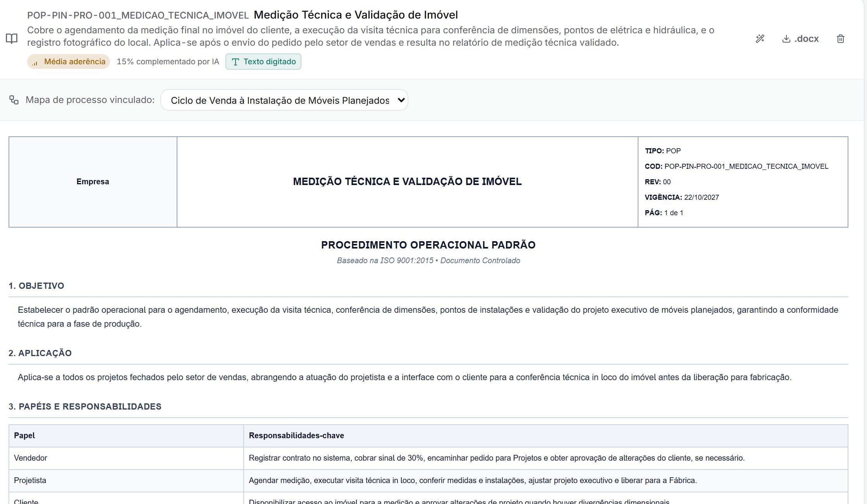Click the '2. APLICAÇÃO' section heading
Image resolution: width=867 pixels, height=504 pixels.
point(40,353)
